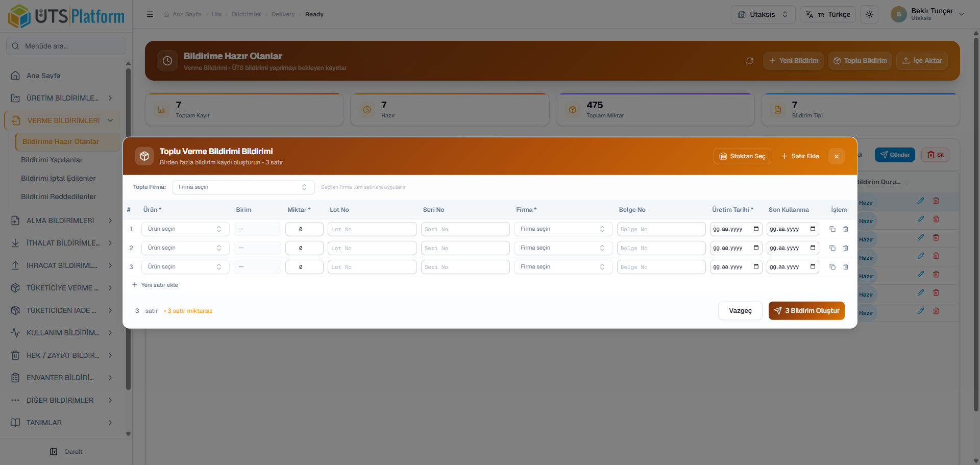Click the Vazgeç button

coord(740,311)
